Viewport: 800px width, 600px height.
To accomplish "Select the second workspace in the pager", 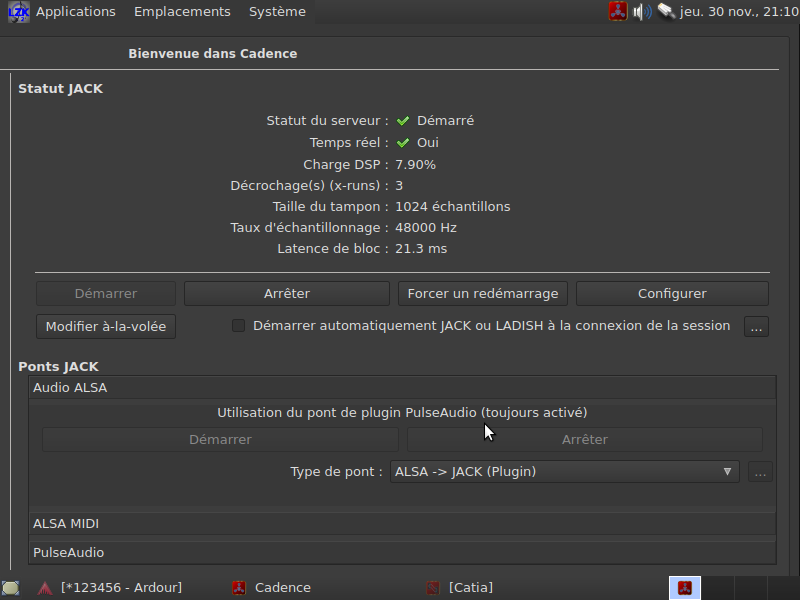I will click(x=718, y=588).
